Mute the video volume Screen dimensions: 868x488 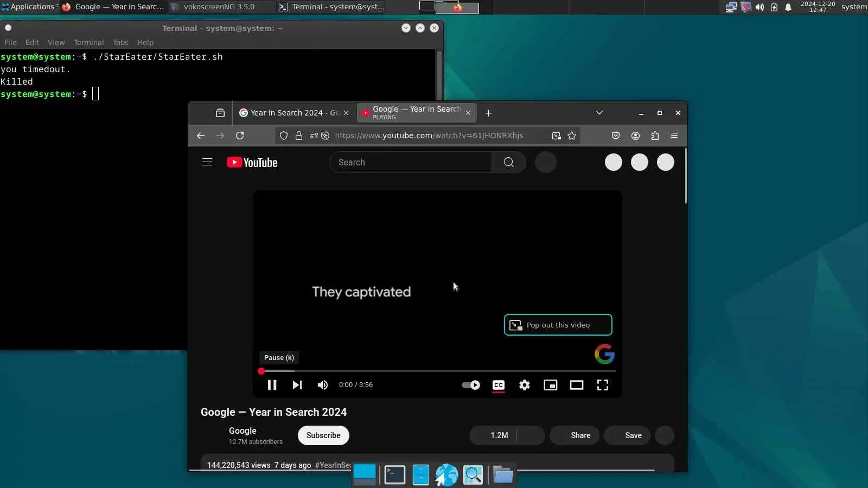(323, 385)
